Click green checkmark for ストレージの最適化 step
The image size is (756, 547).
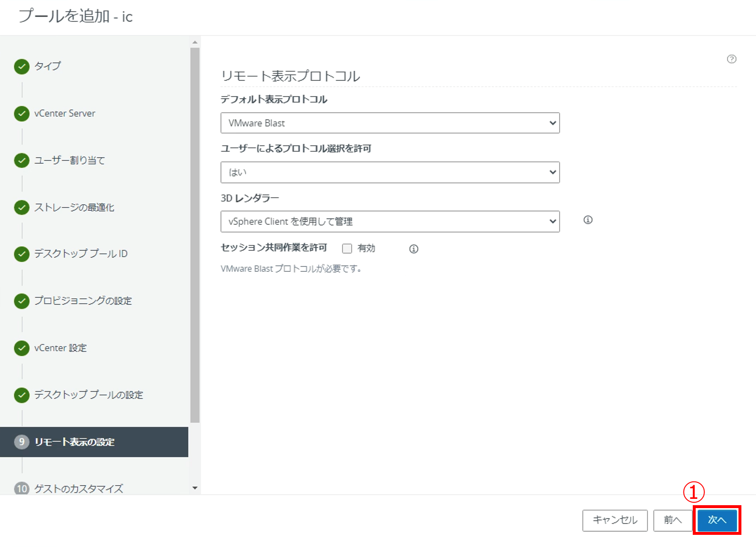[22, 208]
